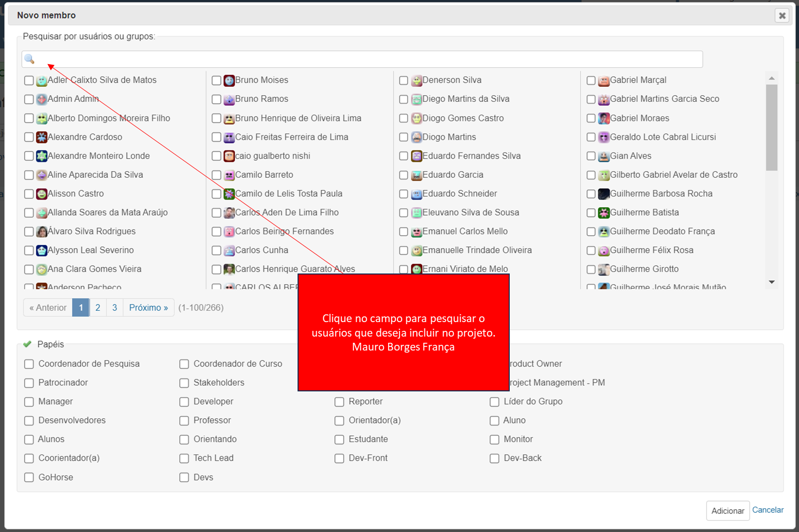Click the avatar icon of Adler Calixto Silva de Matos

click(x=42, y=81)
